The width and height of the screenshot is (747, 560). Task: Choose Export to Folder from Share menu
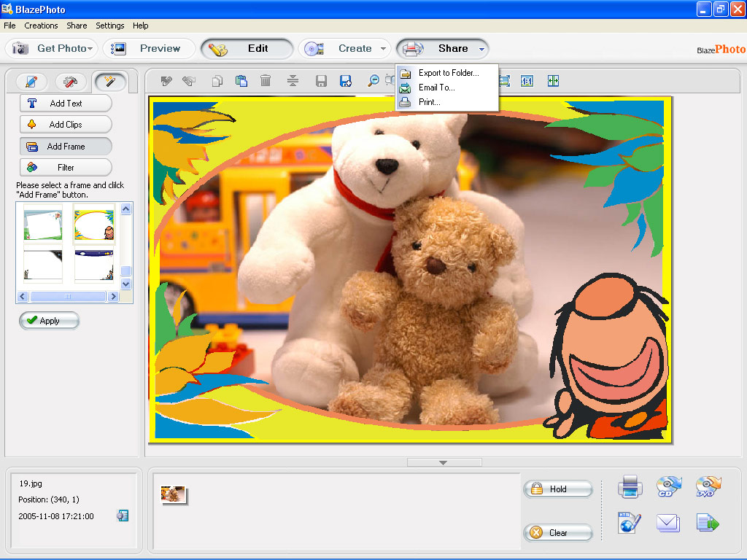point(448,73)
